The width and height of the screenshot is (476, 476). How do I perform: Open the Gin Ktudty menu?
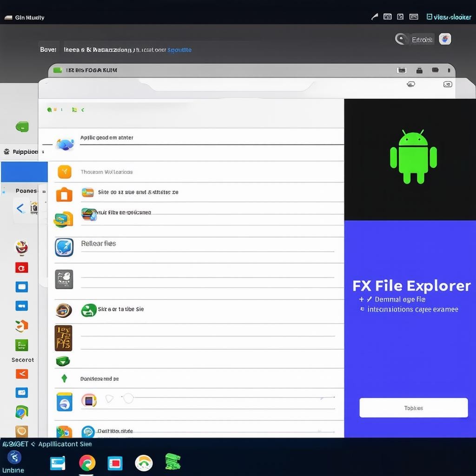coord(29,18)
